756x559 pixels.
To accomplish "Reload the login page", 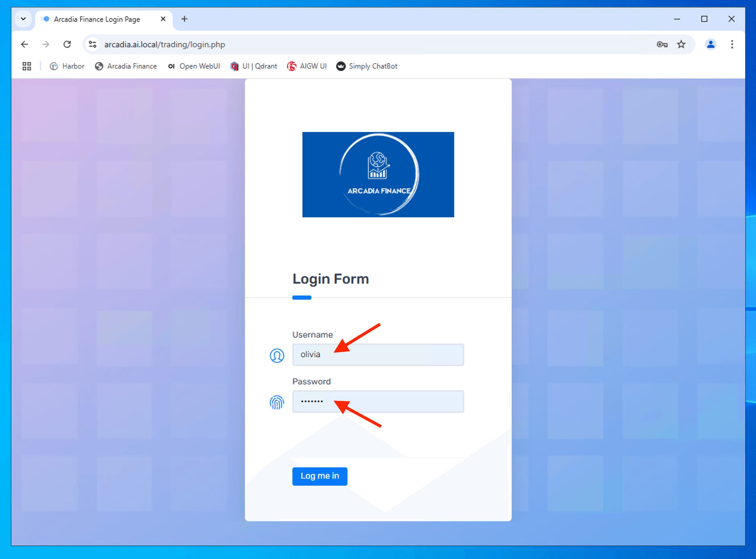I will point(67,44).
